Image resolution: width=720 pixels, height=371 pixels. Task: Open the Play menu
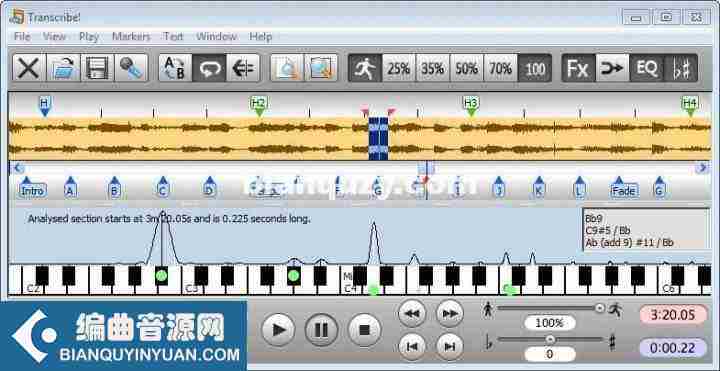tap(89, 37)
